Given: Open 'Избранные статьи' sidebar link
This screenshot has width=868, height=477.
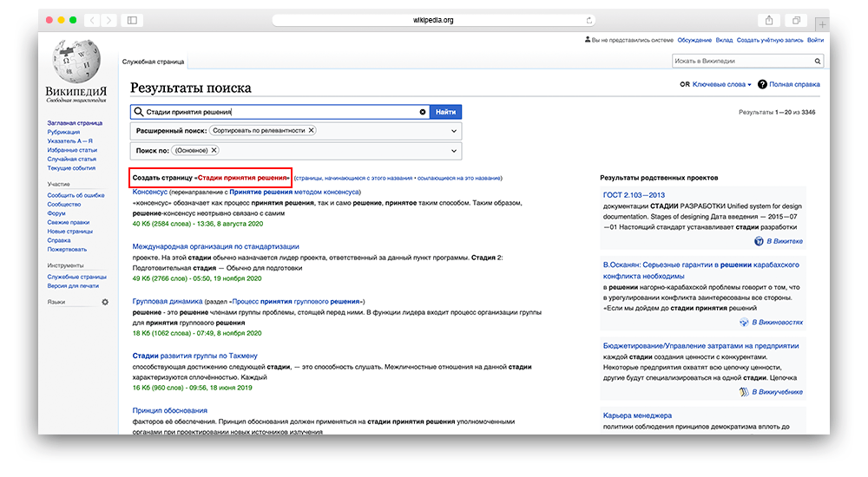Looking at the screenshot, I should (x=72, y=150).
